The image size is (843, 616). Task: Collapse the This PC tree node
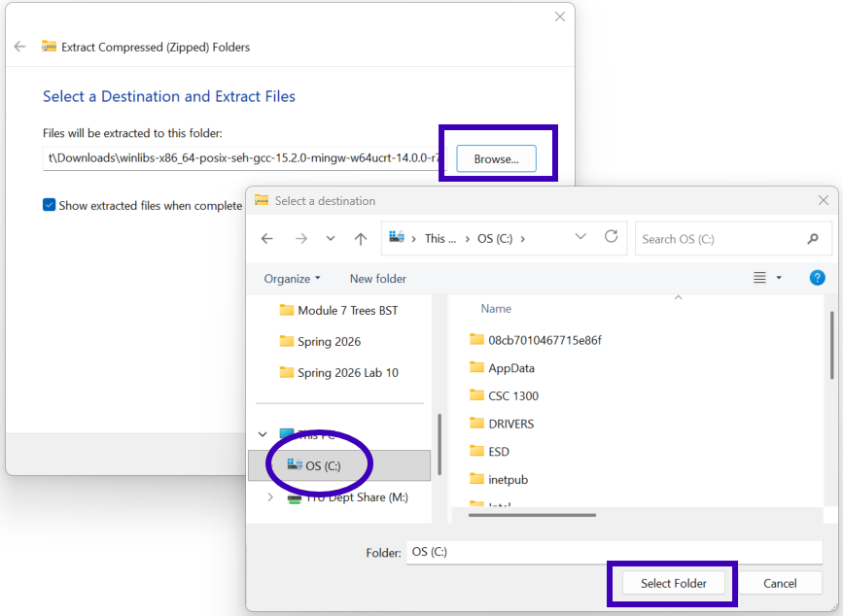263,434
